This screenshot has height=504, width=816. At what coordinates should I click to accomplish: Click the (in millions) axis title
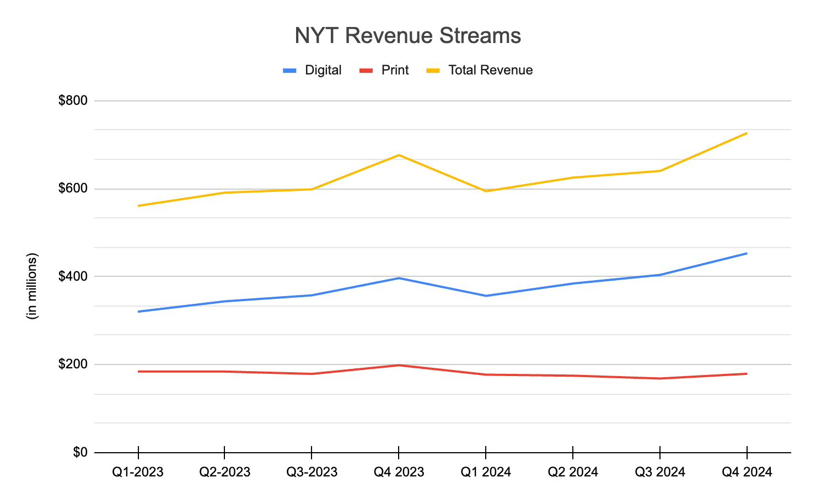(33, 286)
